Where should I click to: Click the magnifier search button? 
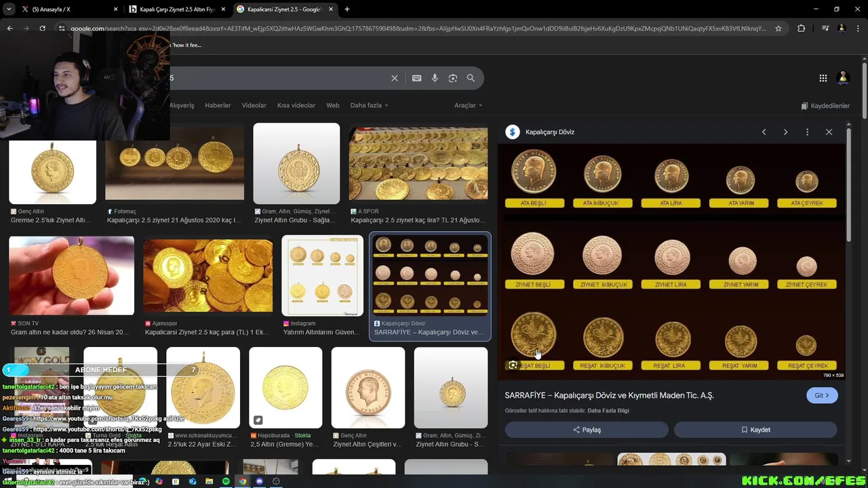[471, 78]
